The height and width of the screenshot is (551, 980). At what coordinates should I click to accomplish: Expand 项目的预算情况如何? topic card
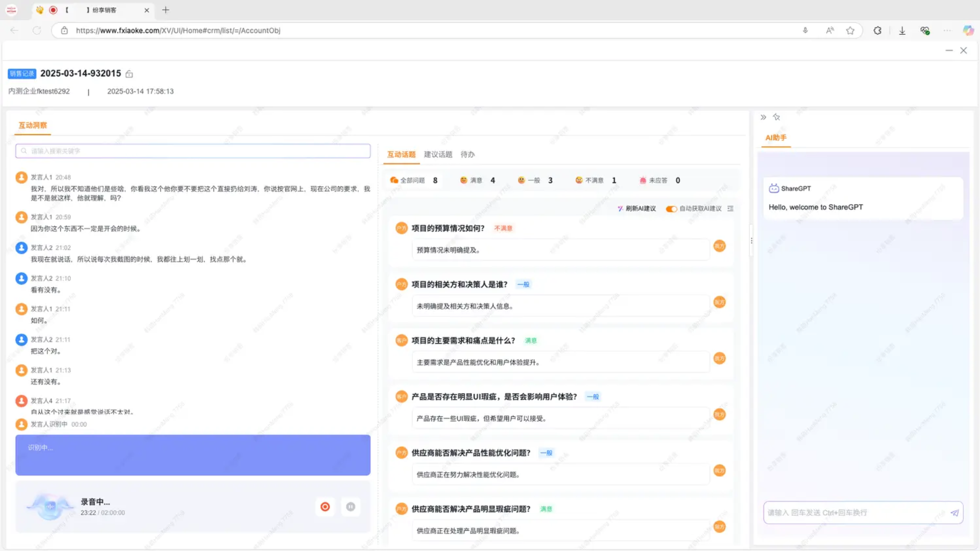pos(448,229)
